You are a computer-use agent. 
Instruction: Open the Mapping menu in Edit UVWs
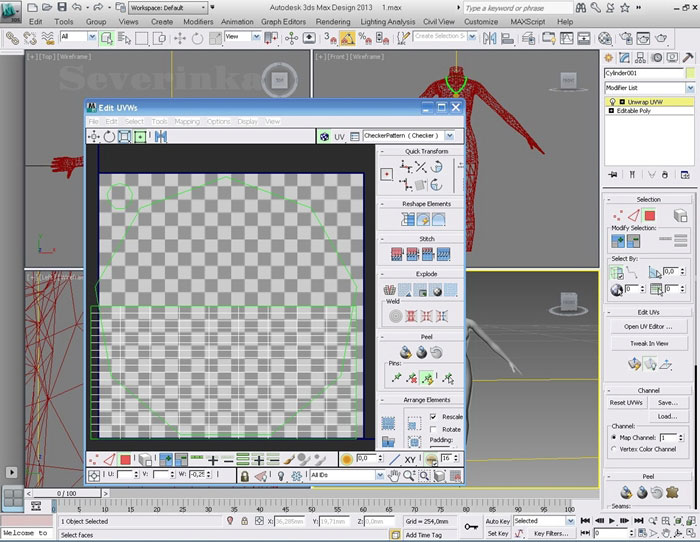(x=187, y=121)
